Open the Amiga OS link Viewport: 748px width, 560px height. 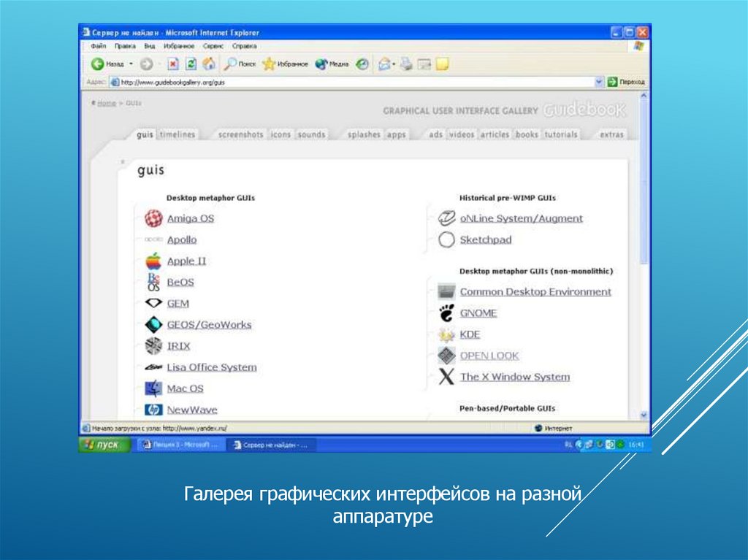tap(191, 218)
